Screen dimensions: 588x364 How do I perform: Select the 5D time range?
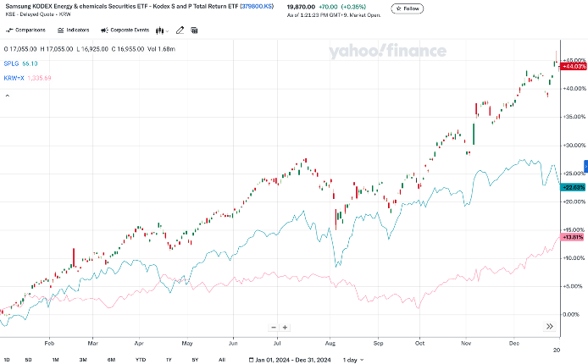(x=28, y=360)
